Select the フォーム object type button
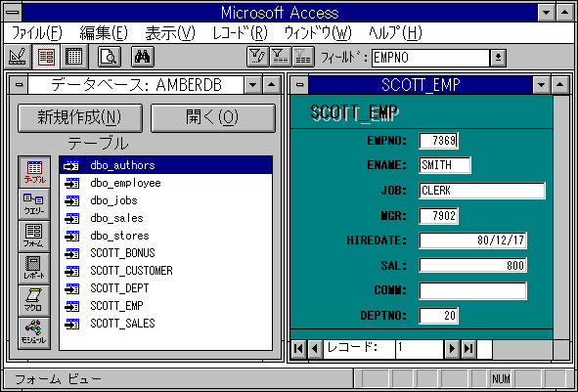The height and width of the screenshot is (392, 578). pos(34,237)
